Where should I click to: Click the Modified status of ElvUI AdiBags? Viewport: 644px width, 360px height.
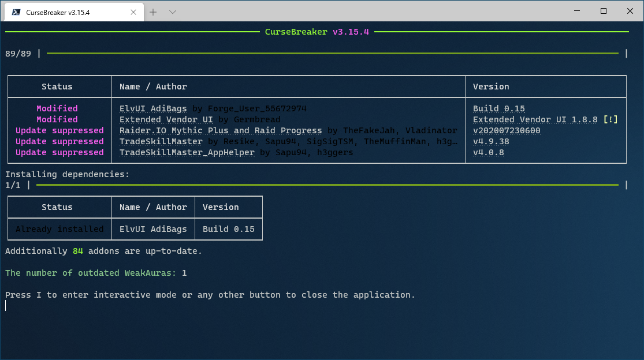57,108
